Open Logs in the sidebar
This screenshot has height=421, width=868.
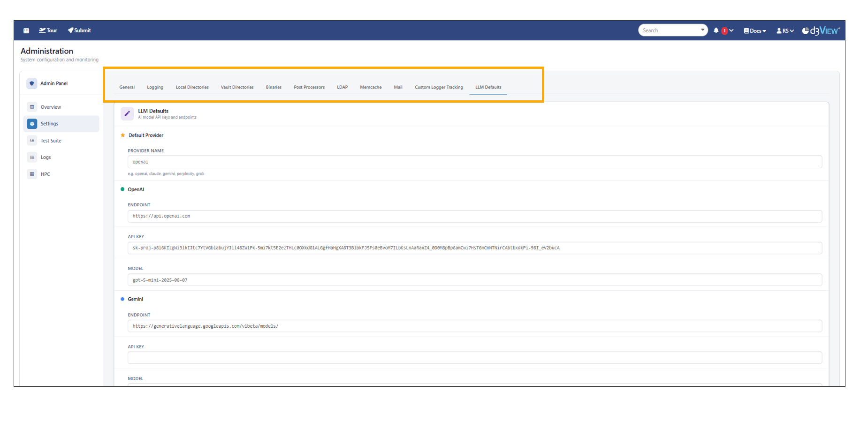46,158
